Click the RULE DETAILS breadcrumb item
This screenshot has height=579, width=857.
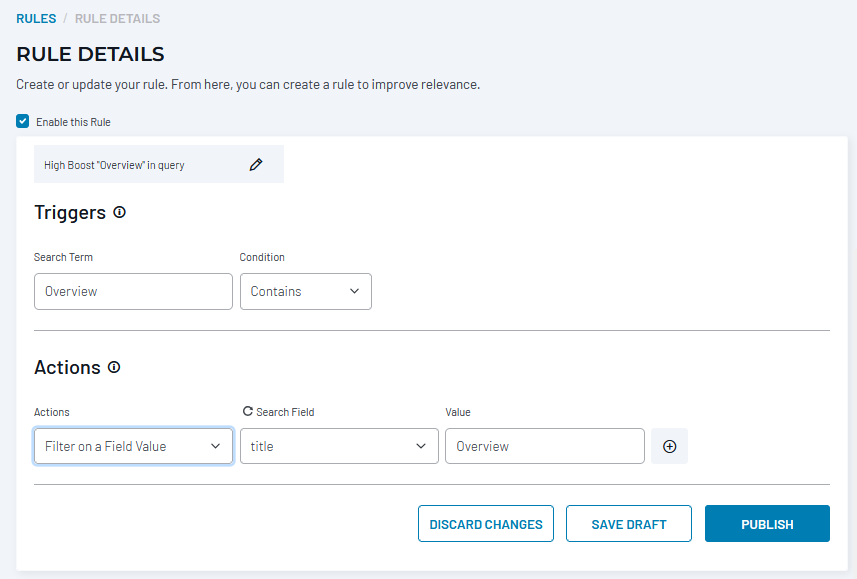[x=118, y=19]
